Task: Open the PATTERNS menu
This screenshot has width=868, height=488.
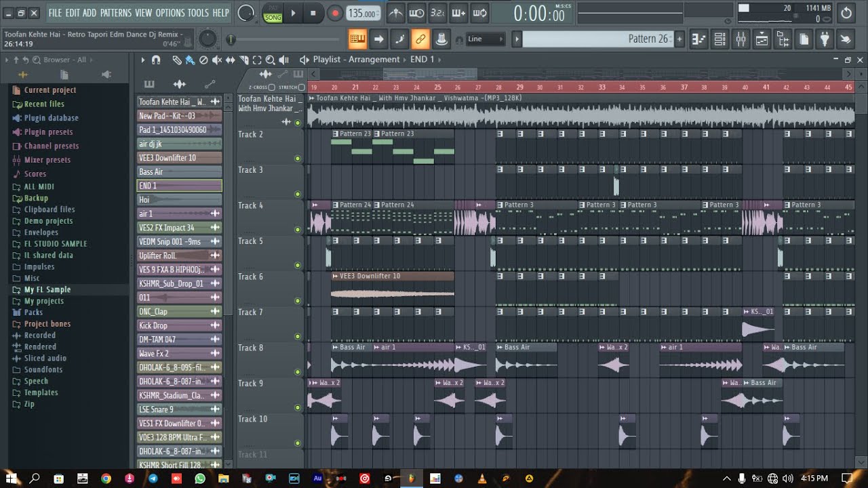Action: coord(116,13)
